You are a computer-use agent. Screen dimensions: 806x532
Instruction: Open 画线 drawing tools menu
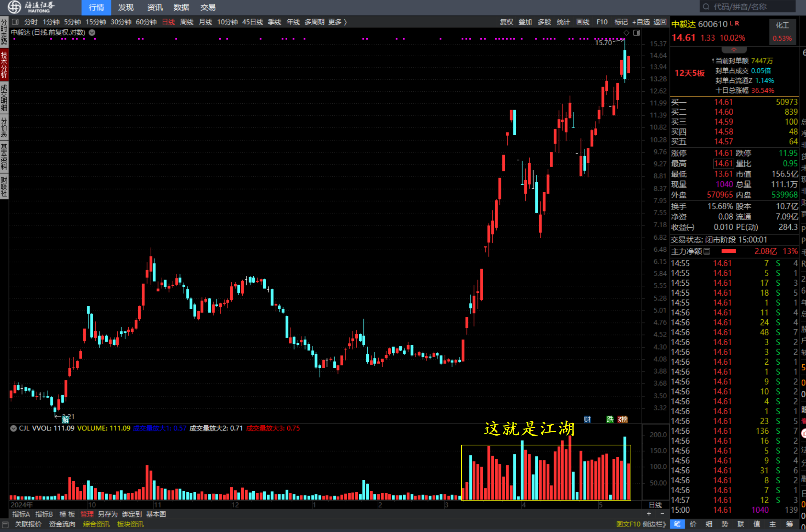pos(583,22)
